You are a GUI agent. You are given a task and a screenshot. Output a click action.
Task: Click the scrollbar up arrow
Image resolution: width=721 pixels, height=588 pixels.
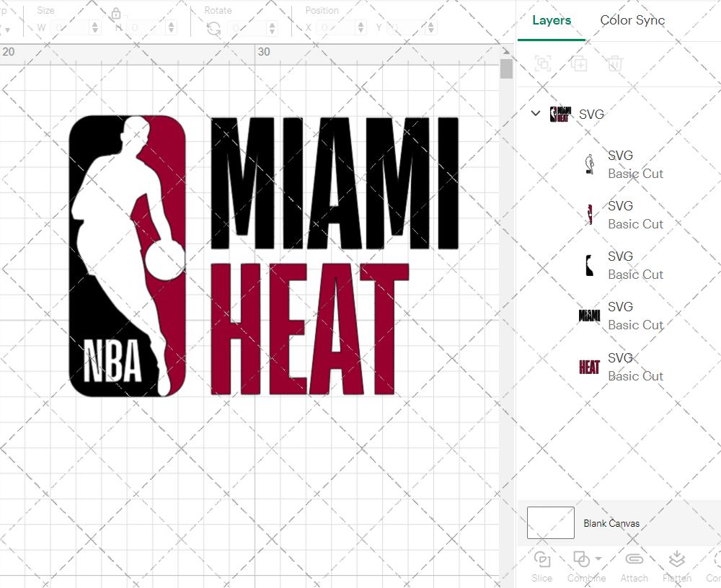coord(506,51)
